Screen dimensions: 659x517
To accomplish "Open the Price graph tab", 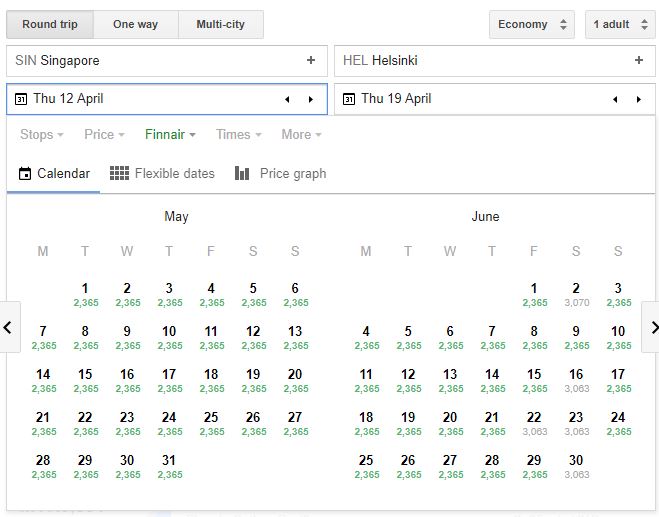I will coord(280,173).
